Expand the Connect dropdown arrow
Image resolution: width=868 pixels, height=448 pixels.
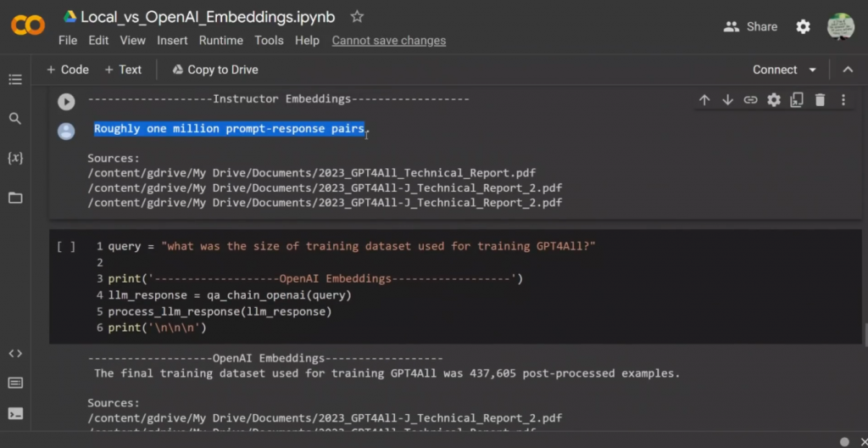(x=813, y=70)
